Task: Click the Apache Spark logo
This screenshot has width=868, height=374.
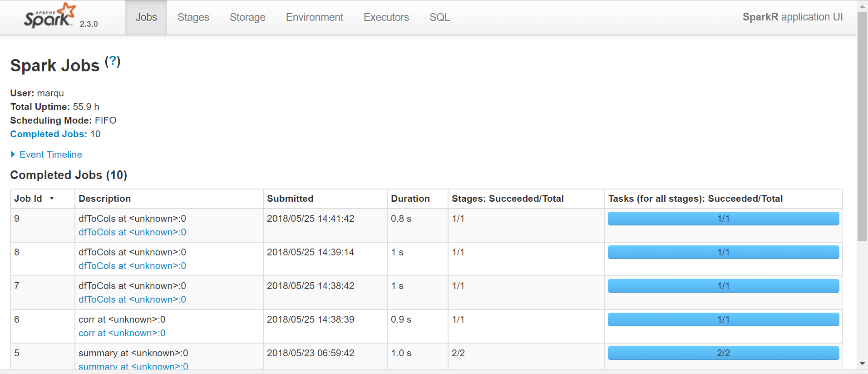Action: 50,15
